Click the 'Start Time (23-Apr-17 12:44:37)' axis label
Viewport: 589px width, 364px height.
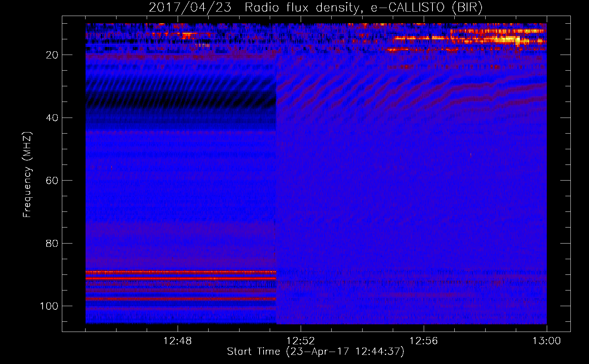pos(316,352)
